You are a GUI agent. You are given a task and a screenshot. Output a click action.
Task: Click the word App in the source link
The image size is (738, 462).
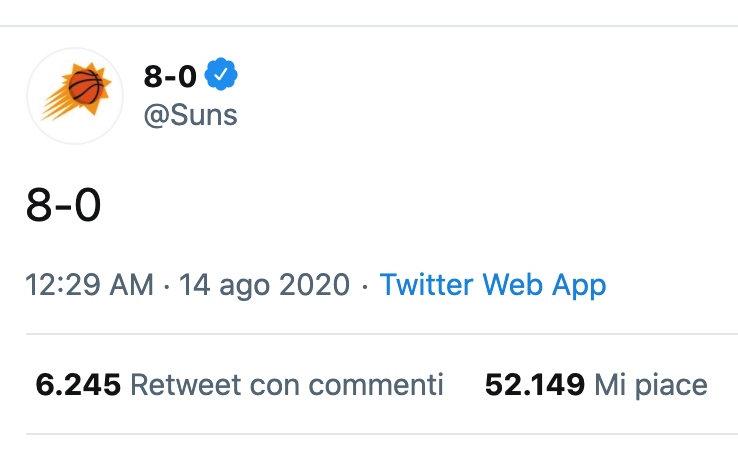coord(579,286)
